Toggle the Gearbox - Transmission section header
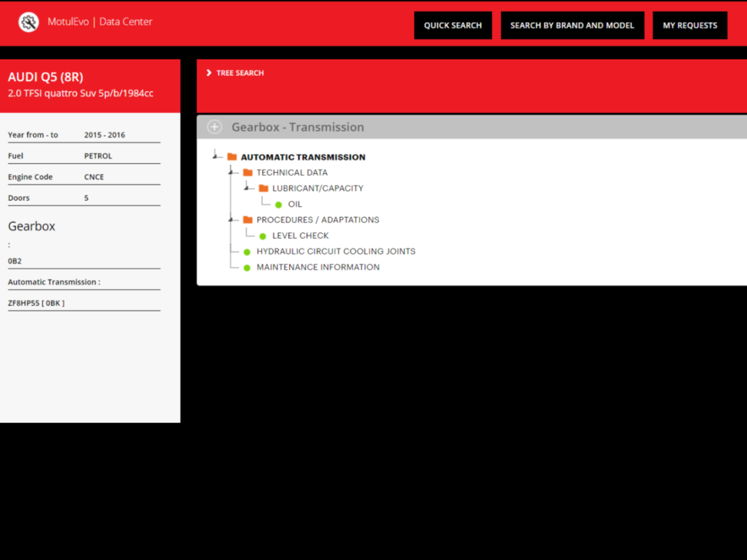Image resolution: width=747 pixels, height=560 pixels. coord(298,127)
